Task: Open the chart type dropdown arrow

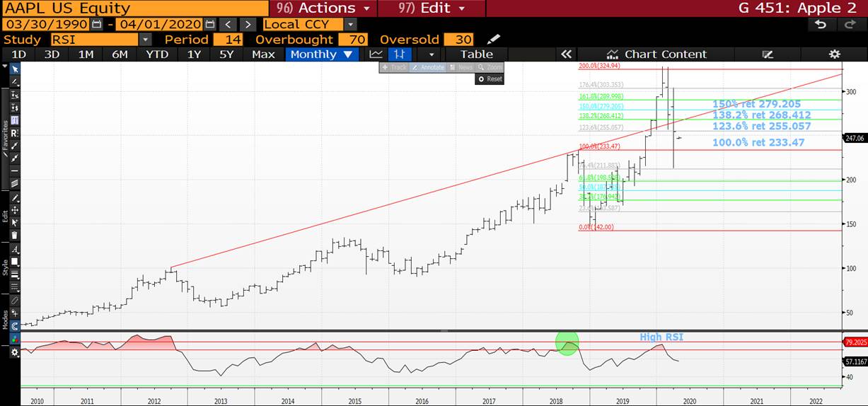Action: 431,54
